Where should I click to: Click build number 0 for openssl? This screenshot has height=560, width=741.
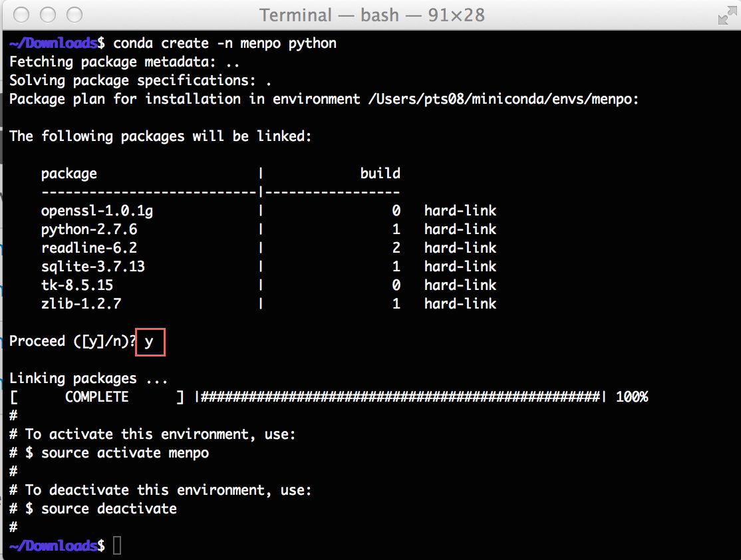click(x=396, y=211)
